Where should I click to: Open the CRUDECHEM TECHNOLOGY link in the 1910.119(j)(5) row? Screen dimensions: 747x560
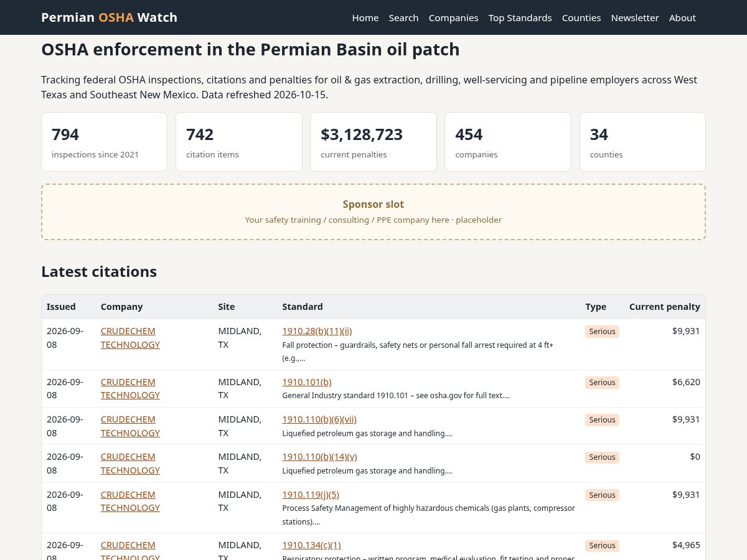click(130, 501)
